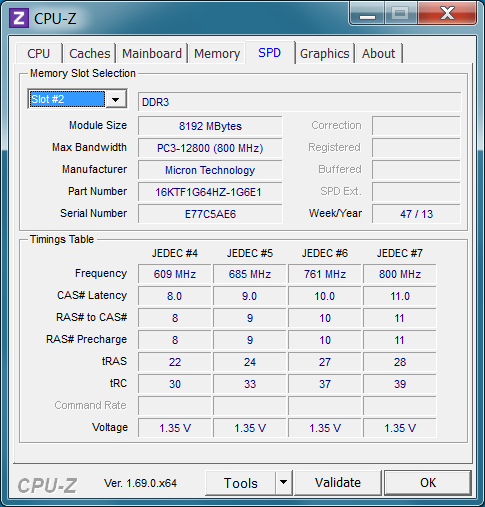Click the JEDEC #4 Command Rate empty cell

(175, 406)
